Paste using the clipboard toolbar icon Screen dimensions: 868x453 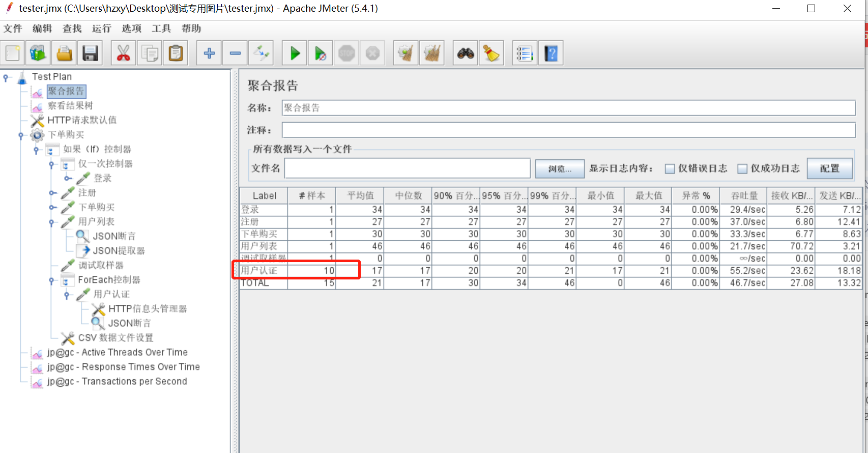point(176,53)
